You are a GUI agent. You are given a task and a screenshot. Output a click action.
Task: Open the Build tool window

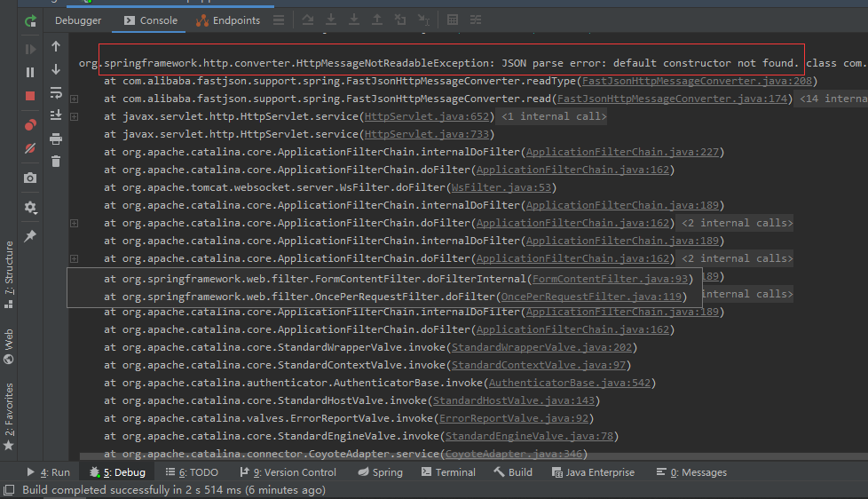513,472
